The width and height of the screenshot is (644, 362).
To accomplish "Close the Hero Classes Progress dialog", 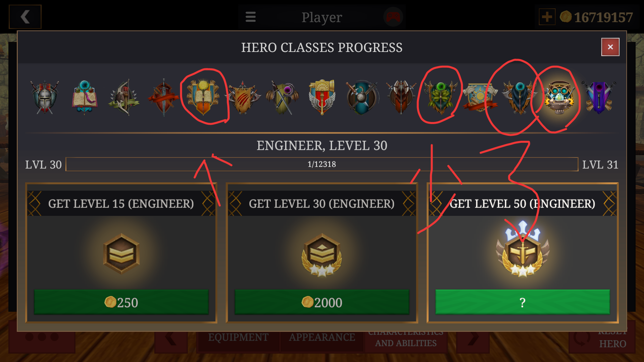I will tap(610, 47).
